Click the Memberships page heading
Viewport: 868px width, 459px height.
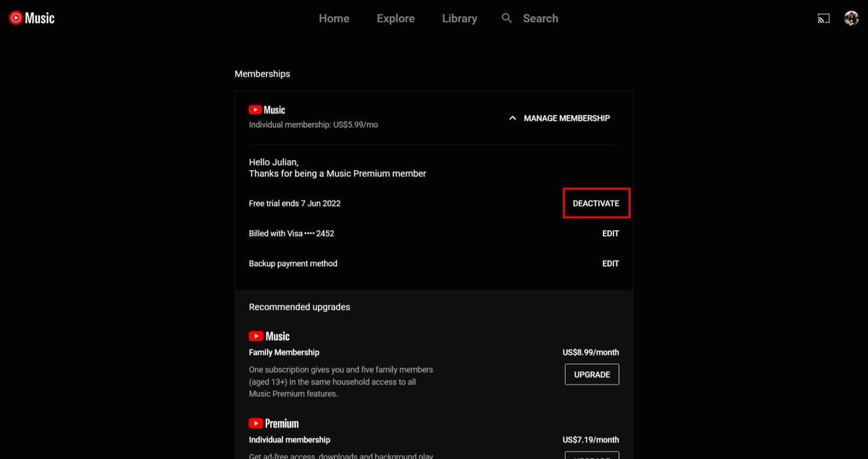click(x=262, y=72)
